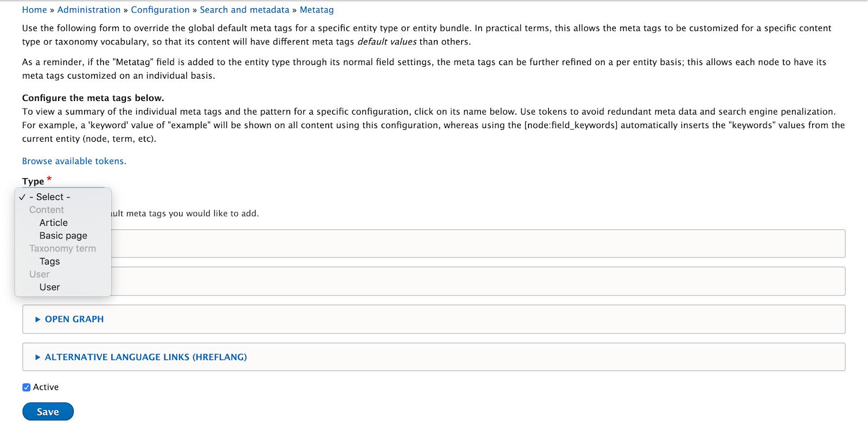
Task: Click the collapsed fieldset directly above Open Graph
Action: point(477,281)
